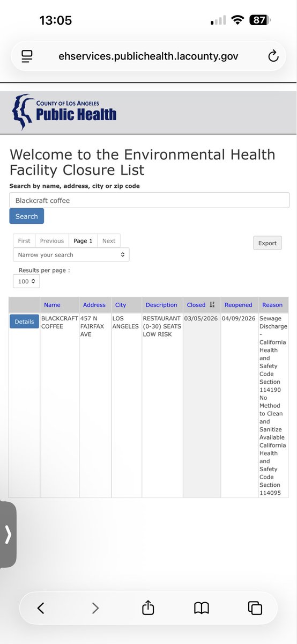Tap the cellular signal bars icon

(218, 20)
